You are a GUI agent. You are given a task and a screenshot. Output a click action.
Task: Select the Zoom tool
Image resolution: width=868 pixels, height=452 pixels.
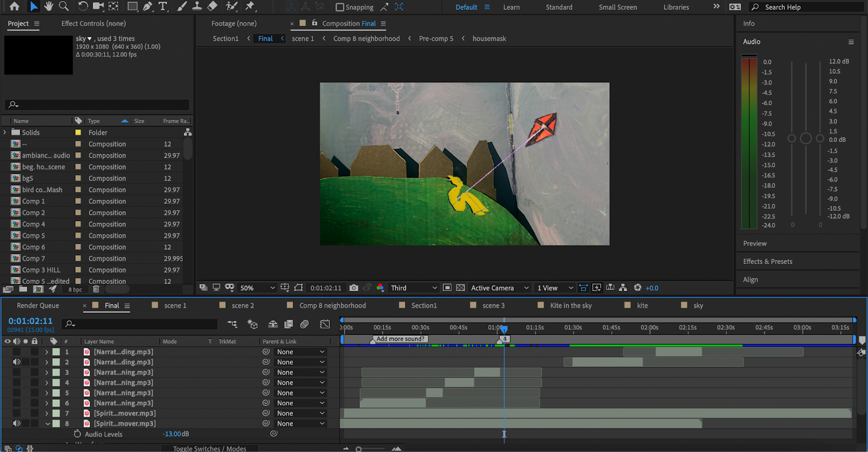click(x=63, y=7)
